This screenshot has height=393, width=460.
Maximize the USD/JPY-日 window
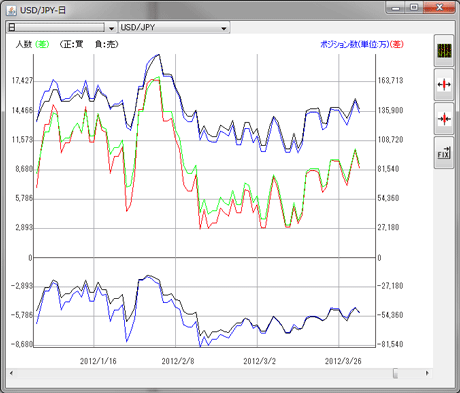[x=414, y=7]
